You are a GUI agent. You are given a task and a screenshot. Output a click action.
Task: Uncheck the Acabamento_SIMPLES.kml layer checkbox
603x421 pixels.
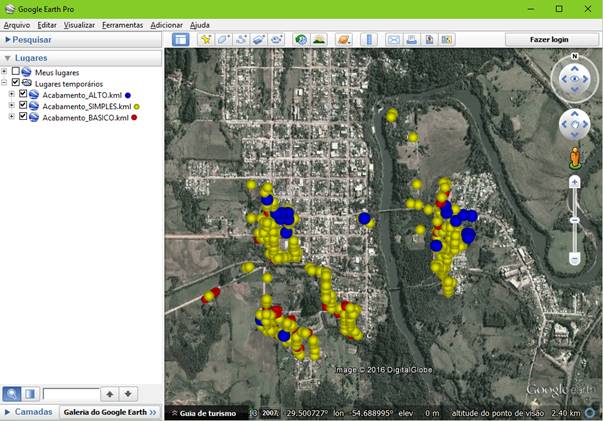point(23,105)
